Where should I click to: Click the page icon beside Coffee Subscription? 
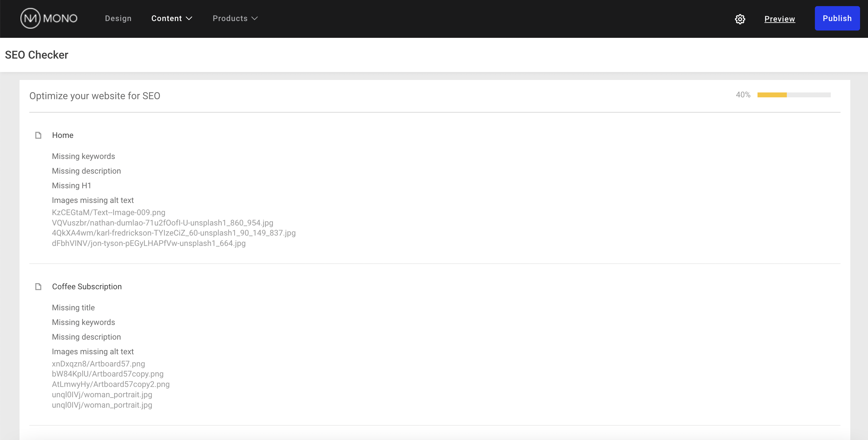pyautogui.click(x=38, y=287)
